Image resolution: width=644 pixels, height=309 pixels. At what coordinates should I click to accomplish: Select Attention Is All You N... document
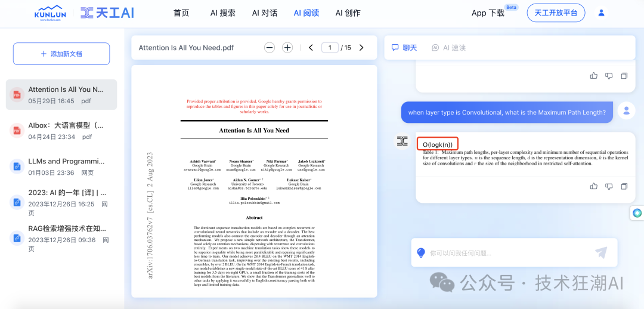[61, 94]
